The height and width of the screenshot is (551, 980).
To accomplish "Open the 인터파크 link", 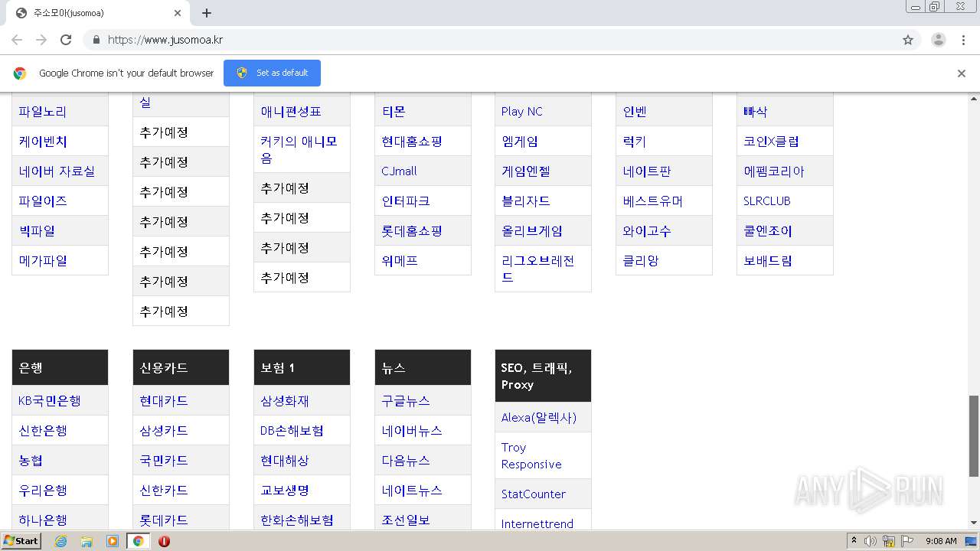I will coord(406,201).
